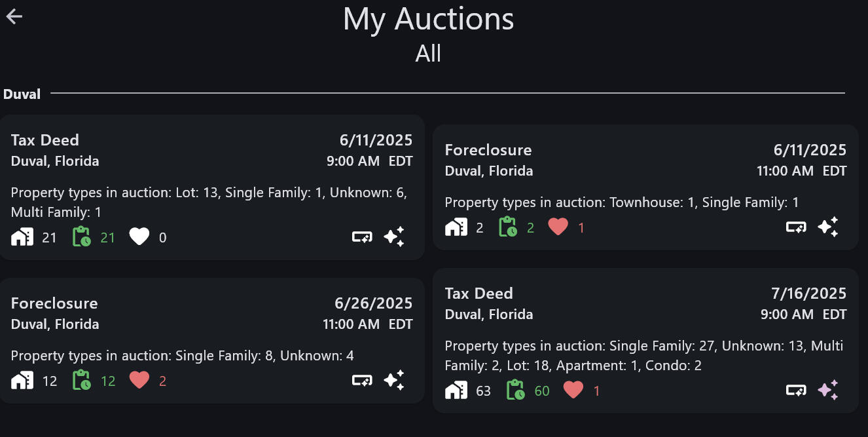Click the sparkle AI icon on 7/16/2025 Tax Deed
This screenshot has height=437, width=868.
(x=828, y=390)
